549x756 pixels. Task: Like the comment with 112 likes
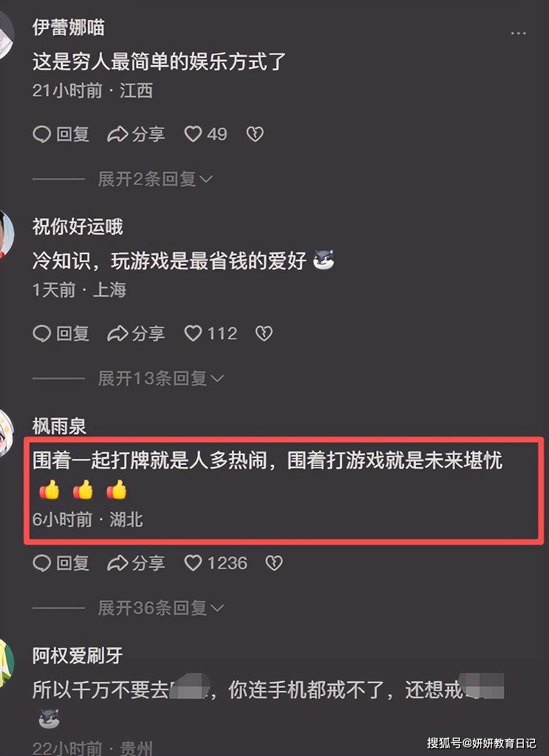[x=210, y=333]
